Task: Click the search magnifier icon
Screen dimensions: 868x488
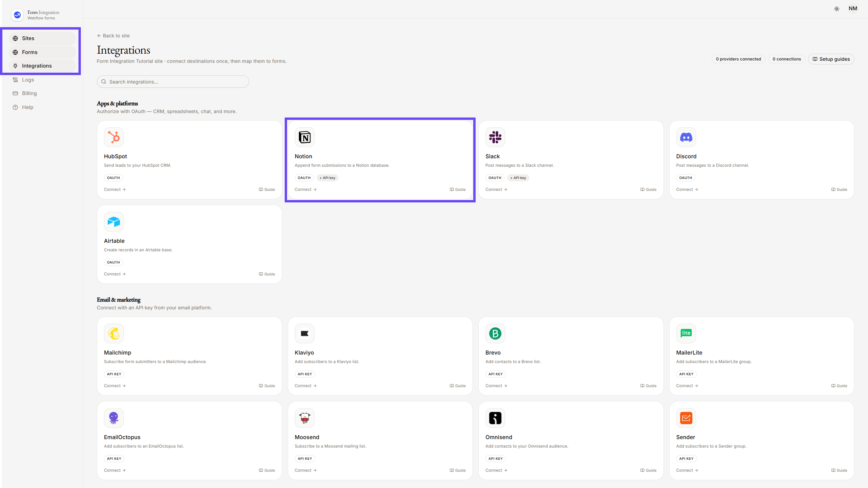Action: tap(104, 82)
